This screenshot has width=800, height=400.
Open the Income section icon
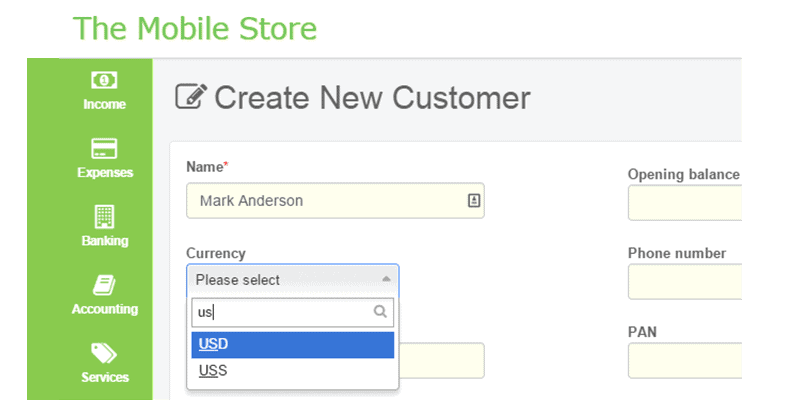(x=104, y=80)
